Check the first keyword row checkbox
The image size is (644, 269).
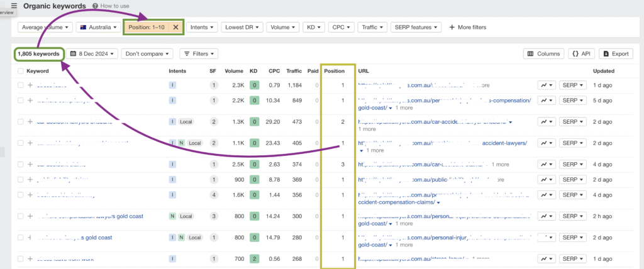point(20,85)
